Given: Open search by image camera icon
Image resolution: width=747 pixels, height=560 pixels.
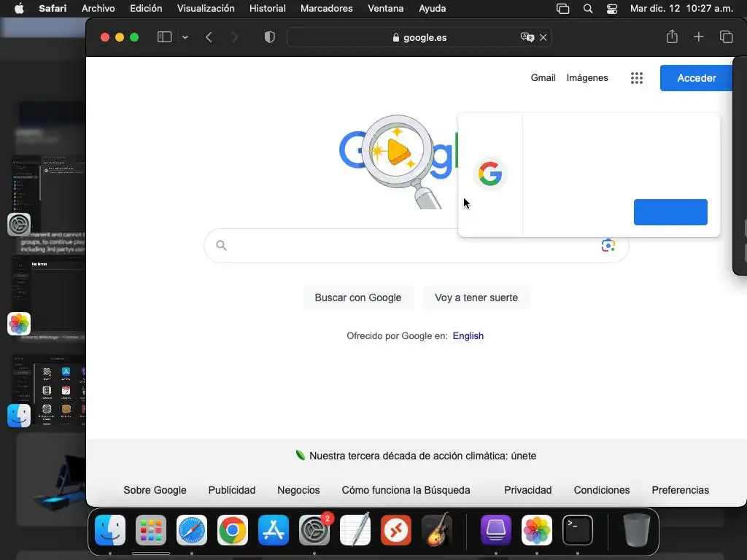Looking at the screenshot, I should coord(608,245).
